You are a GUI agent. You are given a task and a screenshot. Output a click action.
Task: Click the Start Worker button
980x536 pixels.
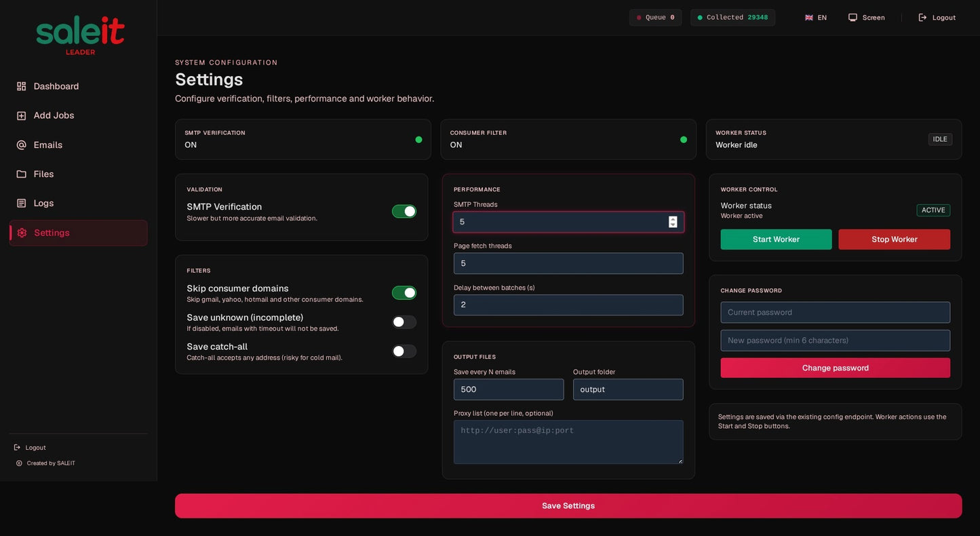point(776,240)
